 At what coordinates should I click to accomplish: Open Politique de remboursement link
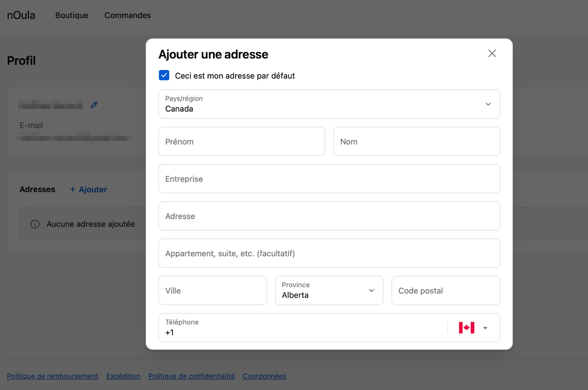[x=53, y=376]
